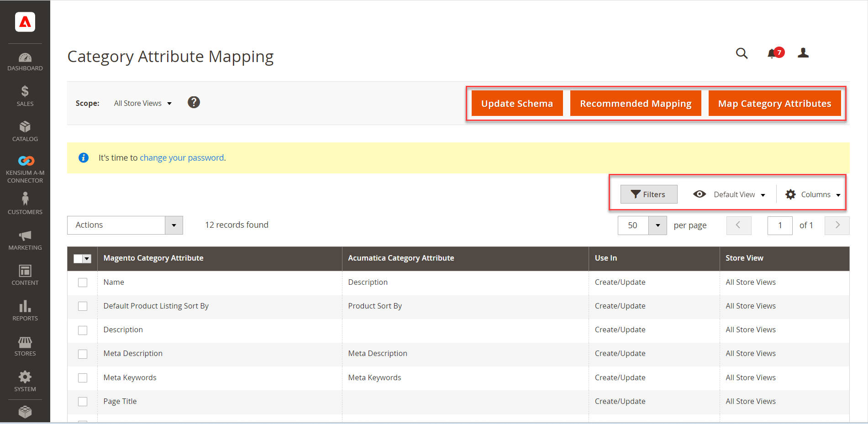Click the Update Schema button
Viewport: 868px width, 424px height.
click(x=516, y=103)
